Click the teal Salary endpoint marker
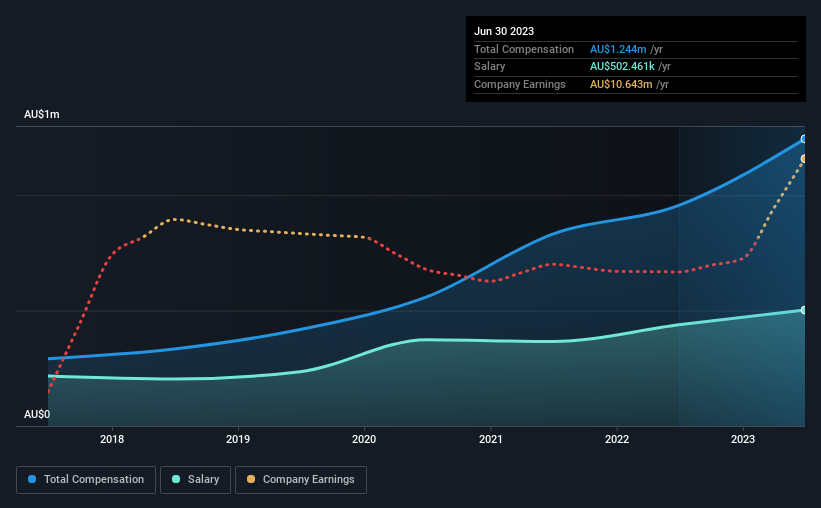The width and height of the screenshot is (821, 508). pyautogui.click(x=804, y=310)
